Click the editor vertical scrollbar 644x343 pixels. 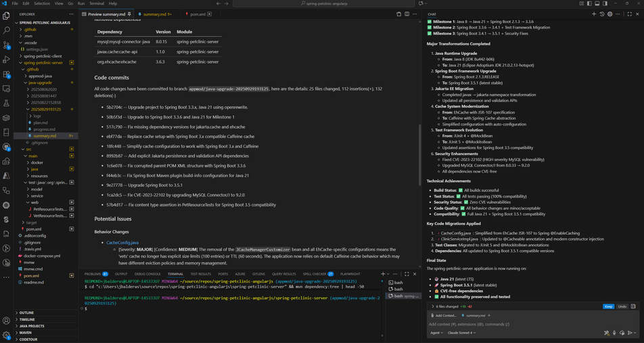point(419,155)
